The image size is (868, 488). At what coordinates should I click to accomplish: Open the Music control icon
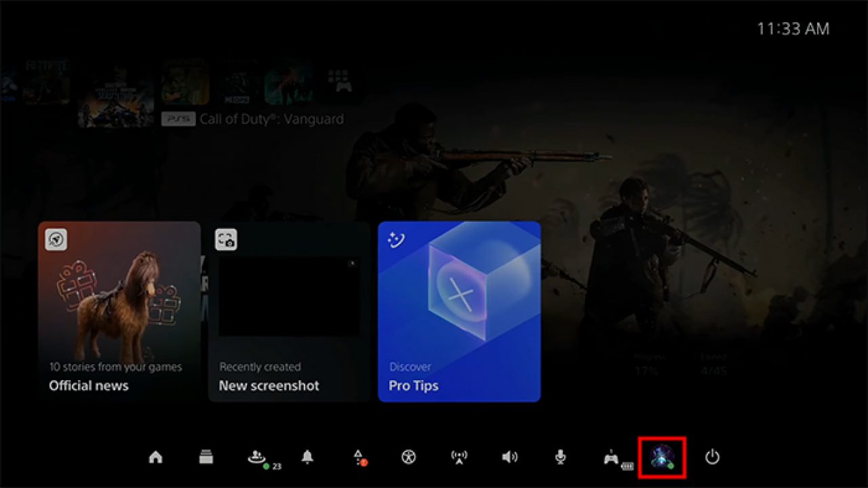409,457
